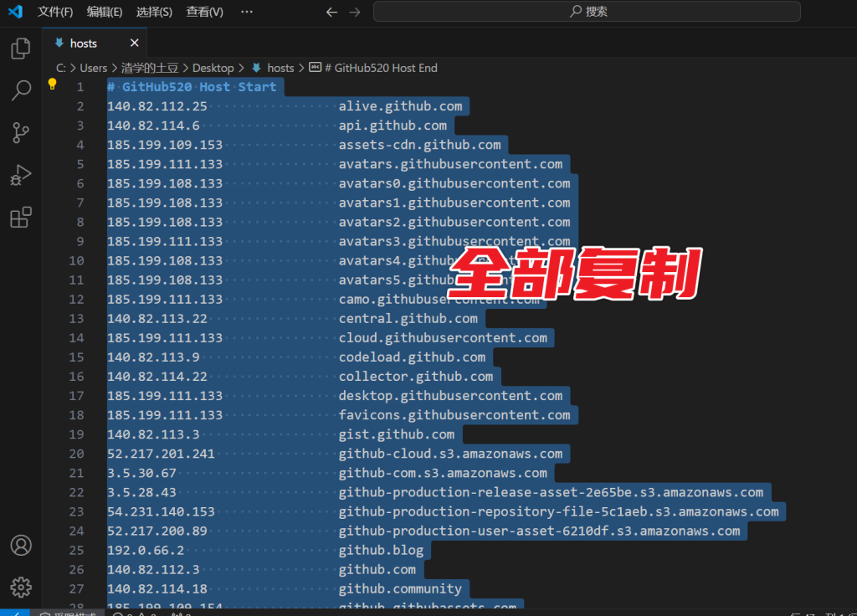Switch to the hosts editor tab
Image resolution: width=857 pixels, height=616 pixels.
click(x=84, y=42)
